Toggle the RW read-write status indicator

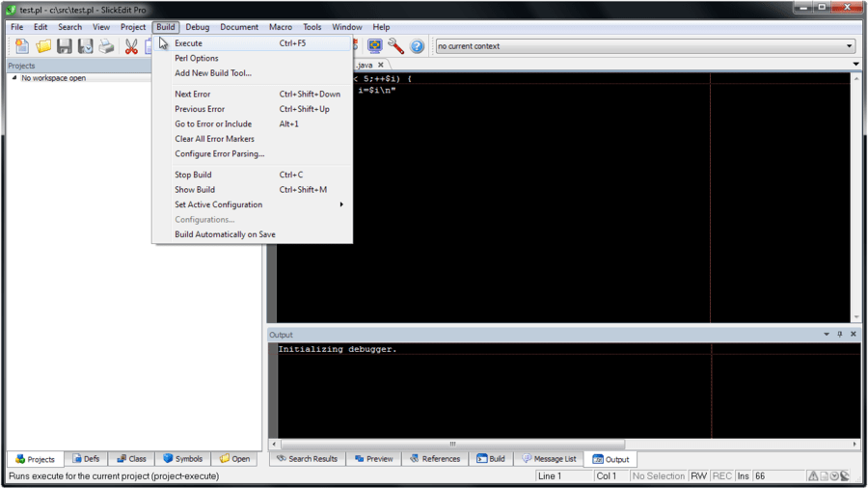[x=698, y=475]
